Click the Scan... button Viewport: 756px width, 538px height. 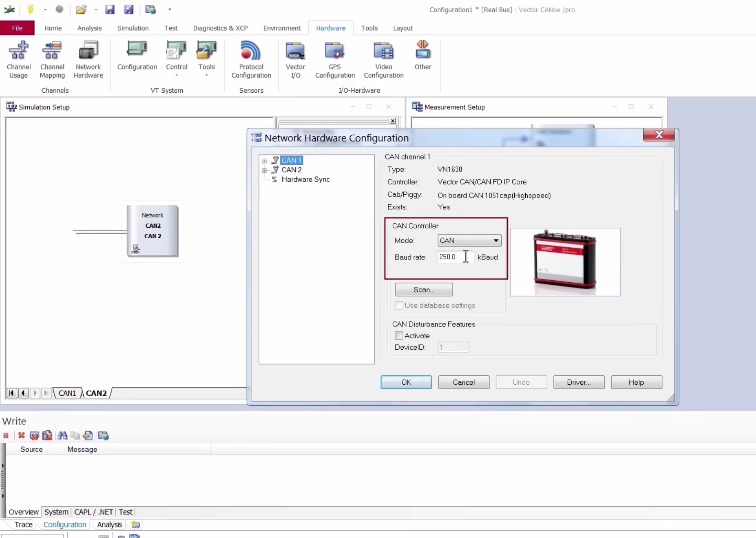[x=424, y=290]
